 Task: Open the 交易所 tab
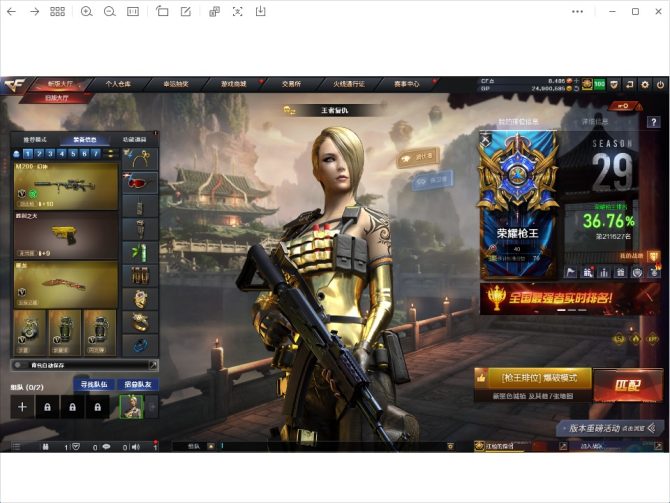click(x=291, y=84)
